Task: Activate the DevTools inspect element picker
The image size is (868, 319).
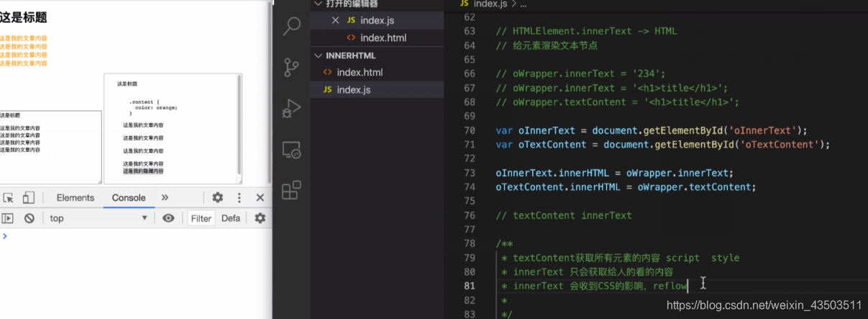Action: [x=9, y=198]
